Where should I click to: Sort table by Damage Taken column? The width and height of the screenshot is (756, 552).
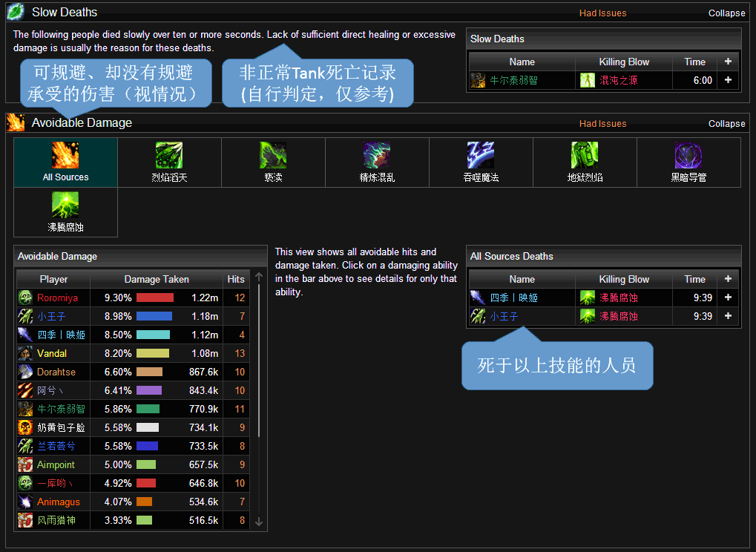(x=157, y=279)
